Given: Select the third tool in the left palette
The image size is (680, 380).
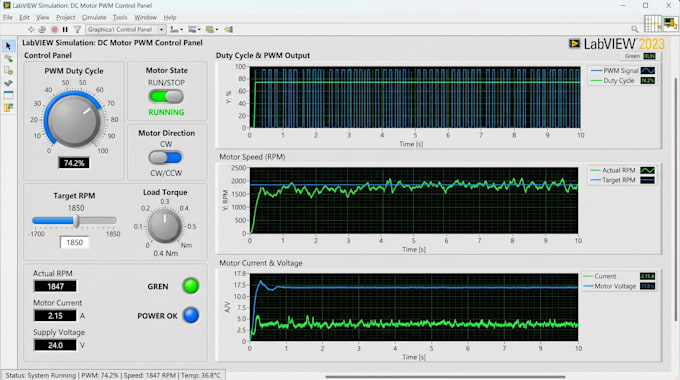Looking at the screenshot, I should 8,70.
